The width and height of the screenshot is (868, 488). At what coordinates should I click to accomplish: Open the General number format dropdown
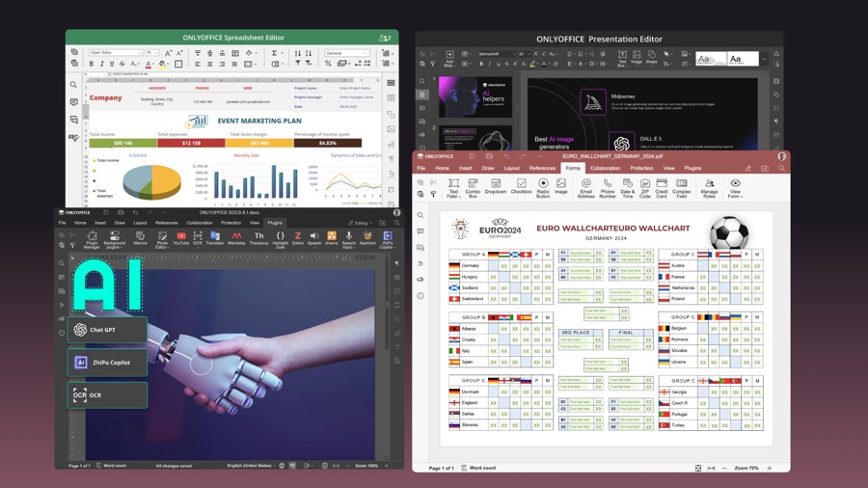click(347, 53)
